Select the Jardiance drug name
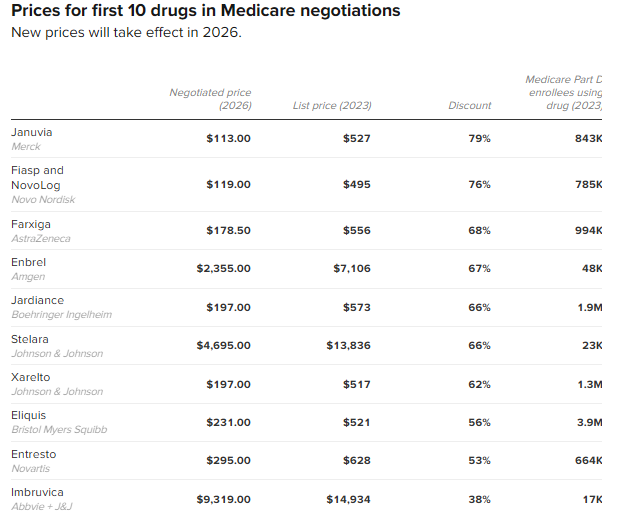Viewport: 618px width, 529px height. pyautogui.click(x=37, y=300)
